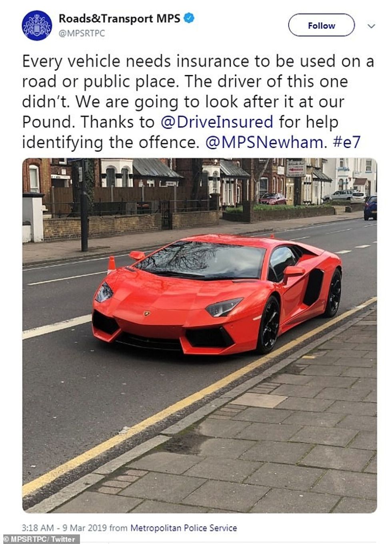Click the white sign on the background building
Screen dimensions: 392x544
[x=296, y=168]
